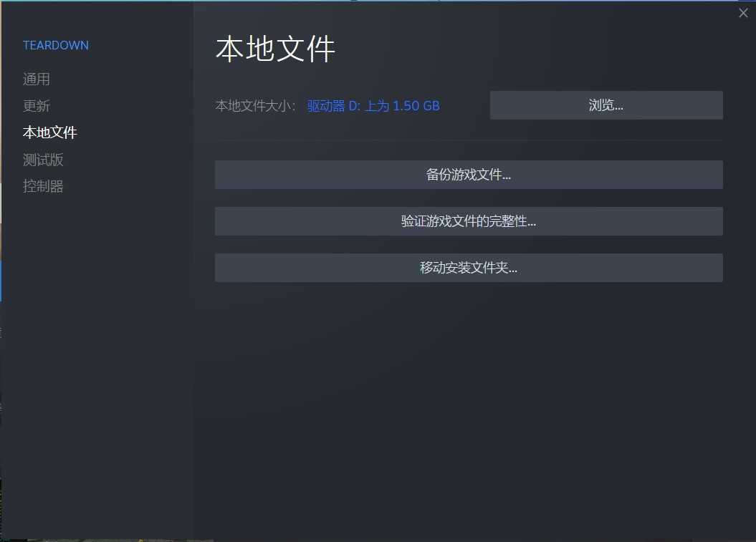Click 移动安装文件夹 to move install folder
This screenshot has width=756, height=542.
[468, 267]
